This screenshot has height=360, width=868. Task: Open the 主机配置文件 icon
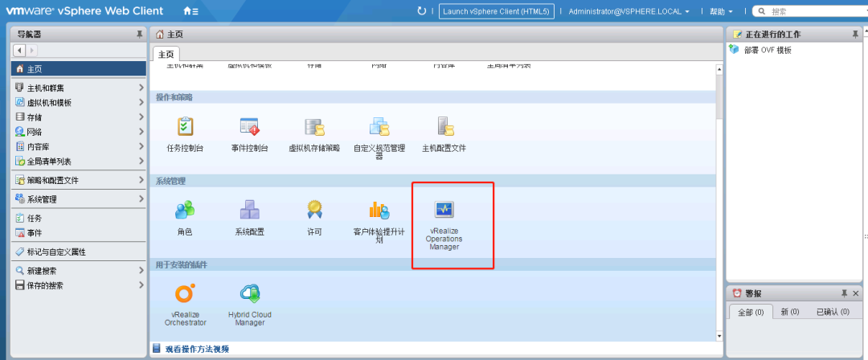444,126
